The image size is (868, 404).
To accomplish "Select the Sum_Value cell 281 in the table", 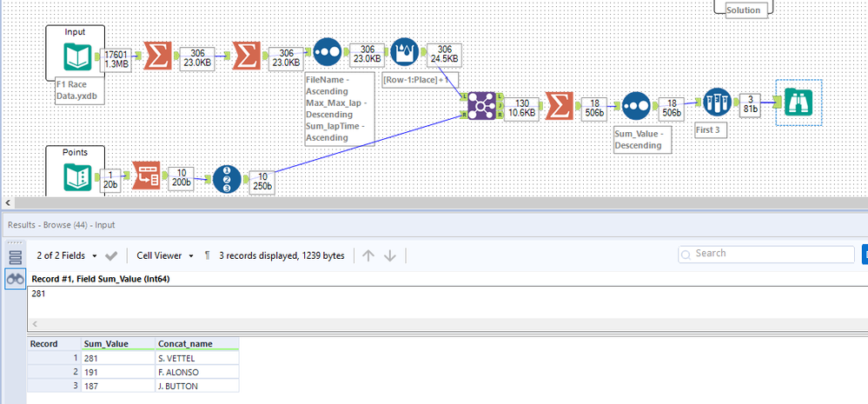I will coord(118,358).
